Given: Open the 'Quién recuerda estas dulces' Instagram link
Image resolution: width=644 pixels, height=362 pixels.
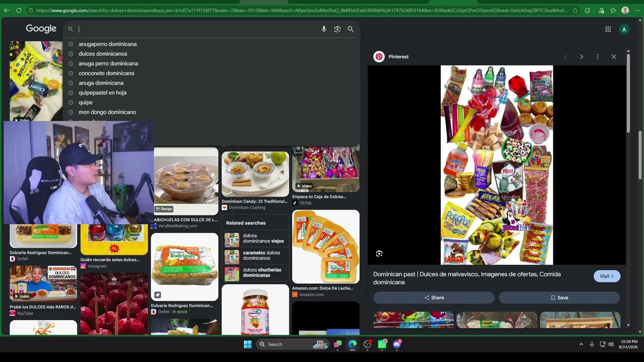Looking at the screenshot, I should pyautogui.click(x=110, y=260).
